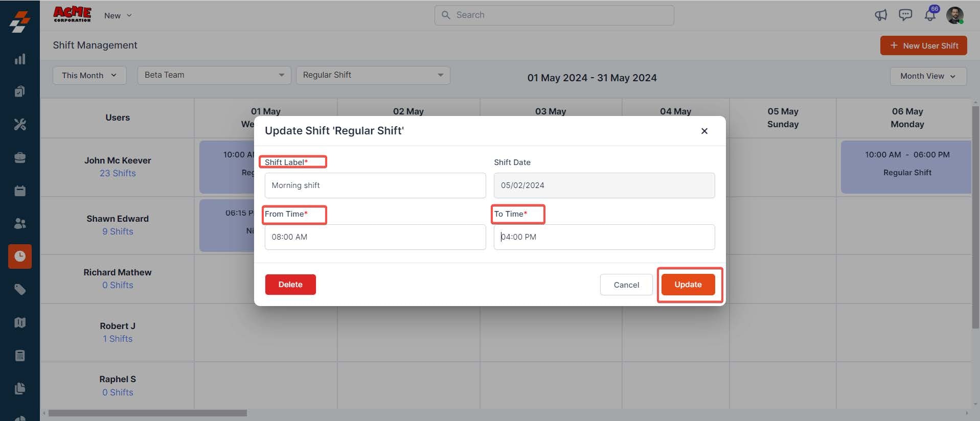This screenshot has width=980, height=421.
Task: Open the wrench tools sidebar icon
Action: tap(20, 124)
